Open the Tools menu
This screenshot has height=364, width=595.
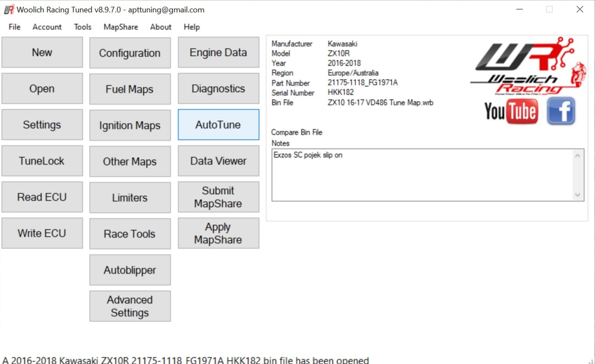pyautogui.click(x=83, y=27)
